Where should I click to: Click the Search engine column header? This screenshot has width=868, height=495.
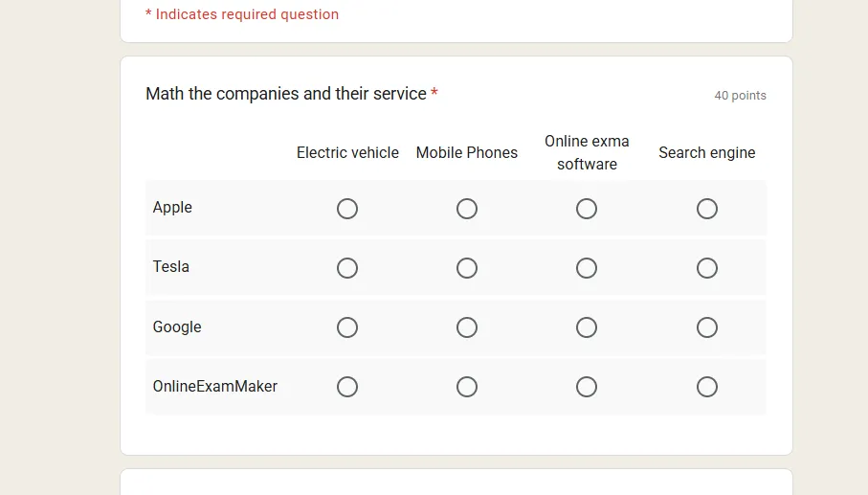coord(707,153)
